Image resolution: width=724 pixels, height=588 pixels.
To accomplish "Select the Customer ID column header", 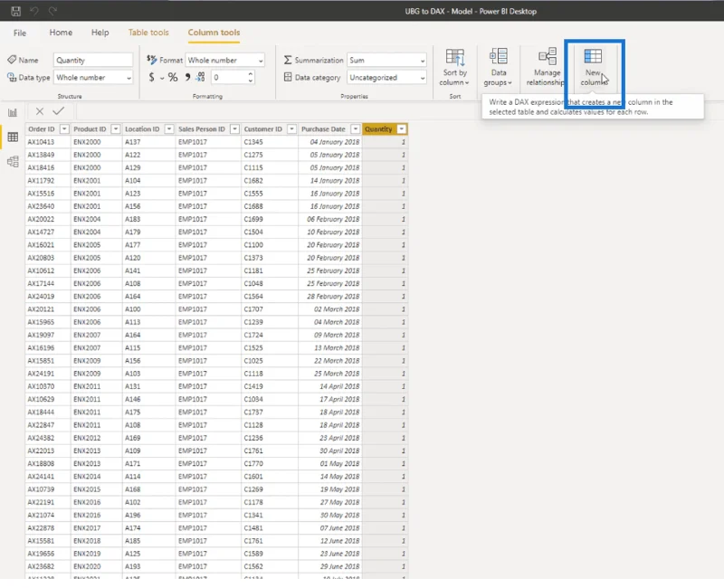I will click(263, 129).
